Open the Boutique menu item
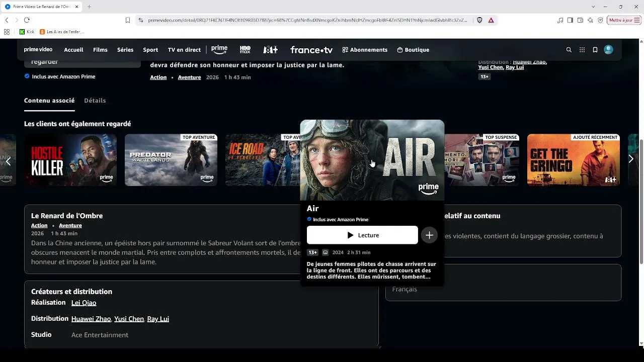Image resolution: width=644 pixels, height=362 pixels. [413, 50]
